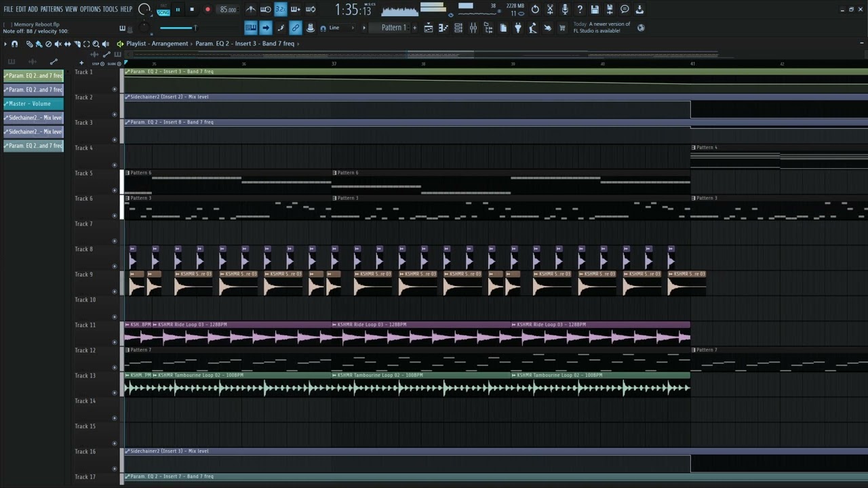Stop playback
Viewport: 868px width, 488px height.
tap(192, 9)
